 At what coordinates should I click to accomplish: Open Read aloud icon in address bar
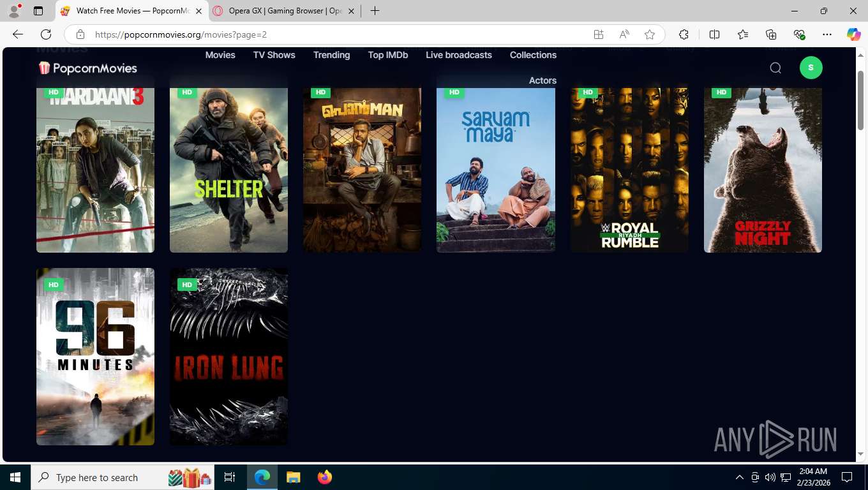(x=624, y=34)
